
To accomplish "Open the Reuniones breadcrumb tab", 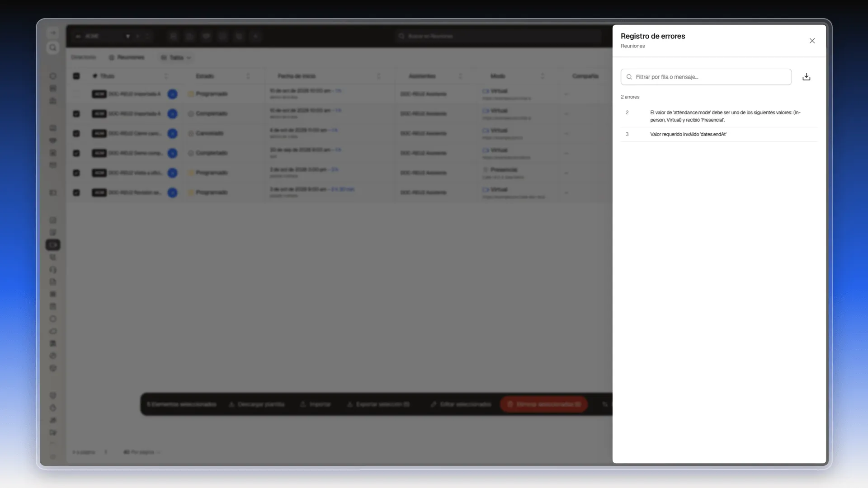I will 127,57.
